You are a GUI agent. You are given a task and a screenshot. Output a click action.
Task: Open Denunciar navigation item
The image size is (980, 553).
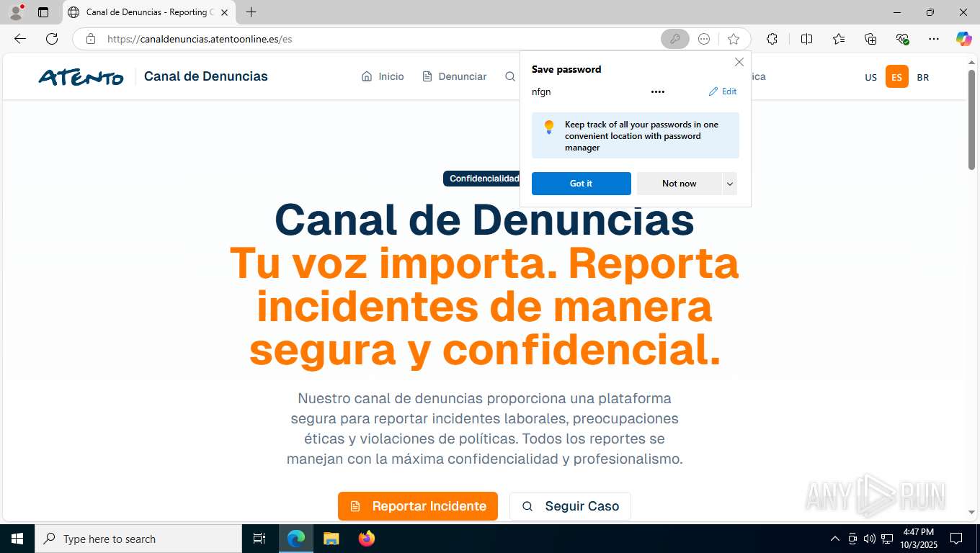tap(455, 76)
